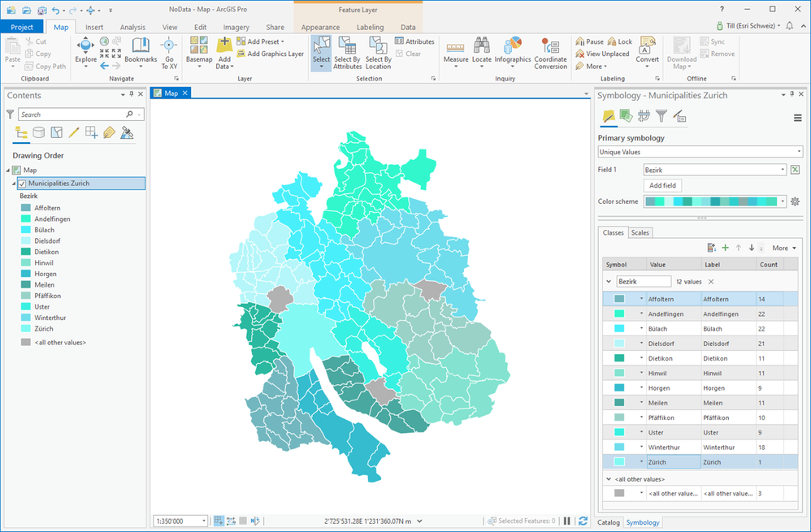Click the Dietikon symbol swatch
Screen dimensions: 811x532
pyautogui.click(x=619, y=358)
